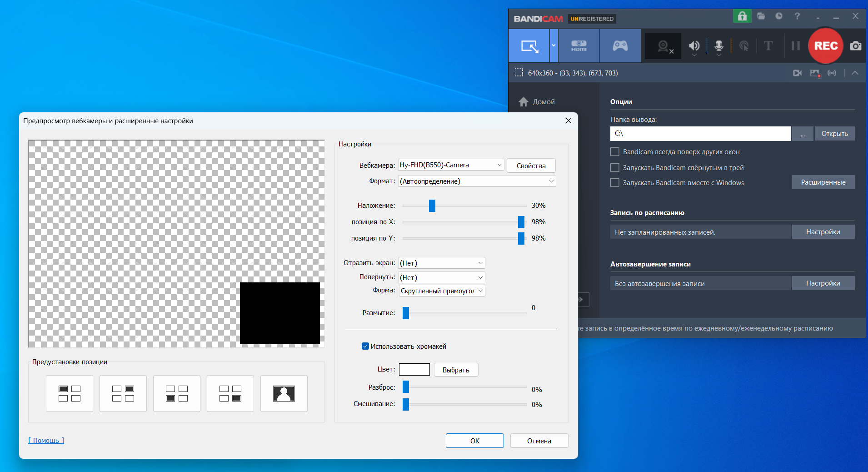Click the Наложение slider handle
Viewport: 868px width, 472px height.
(432, 206)
